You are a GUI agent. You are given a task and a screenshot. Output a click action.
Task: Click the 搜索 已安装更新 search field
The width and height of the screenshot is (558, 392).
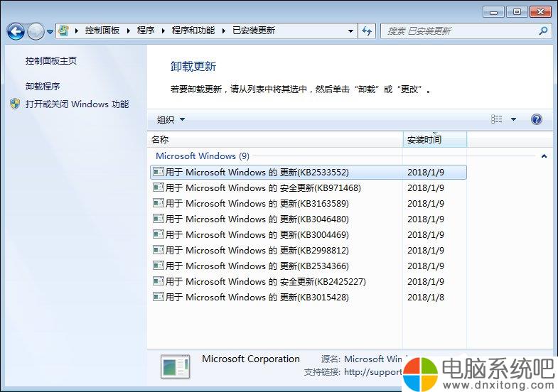pos(458,31)
